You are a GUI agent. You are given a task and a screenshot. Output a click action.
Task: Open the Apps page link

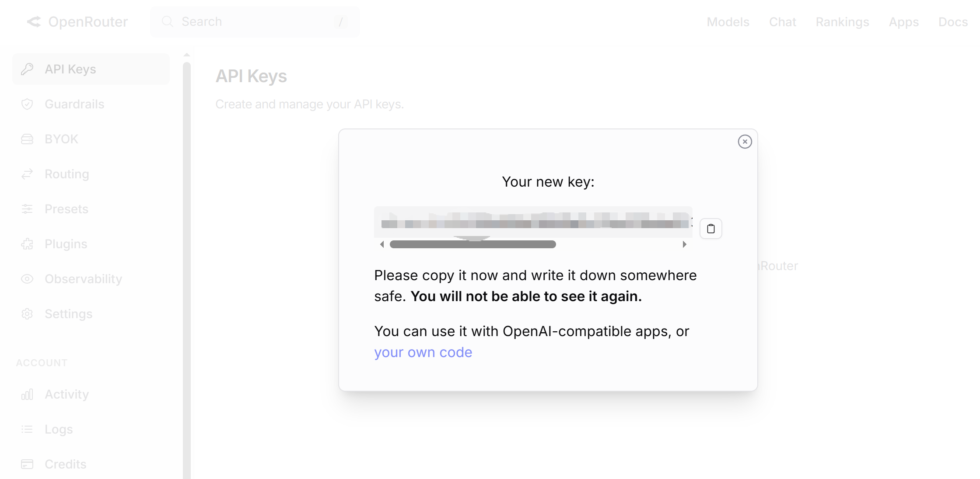(903, 22)
